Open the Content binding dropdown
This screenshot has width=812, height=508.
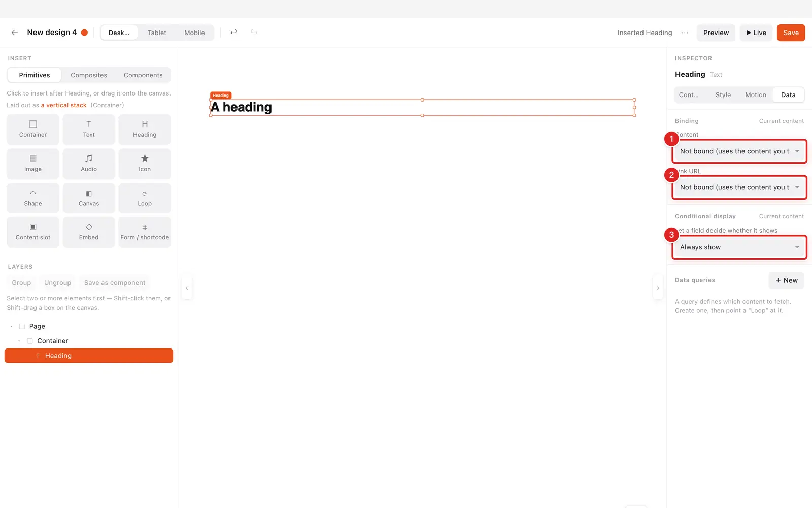tap(739, 151)
